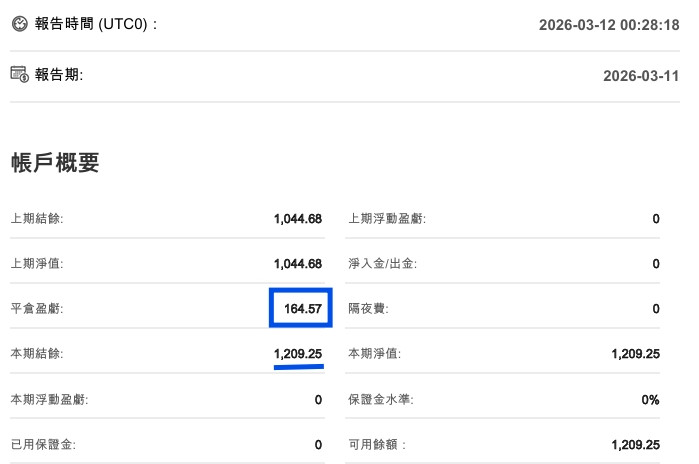Click the underlined 本期結餘 amount
This screenshot has height=464, width=699.
point(298,354)
